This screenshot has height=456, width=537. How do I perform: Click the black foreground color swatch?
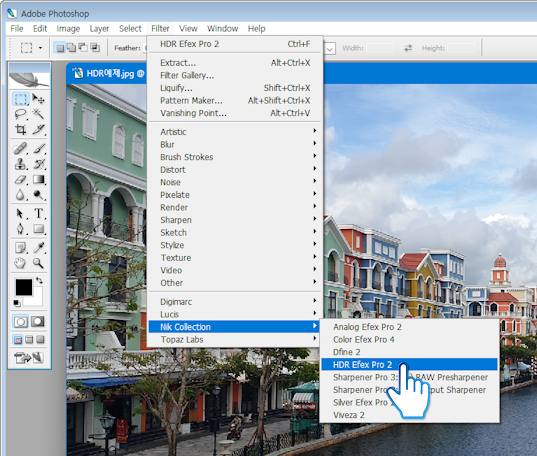(23, 287)
